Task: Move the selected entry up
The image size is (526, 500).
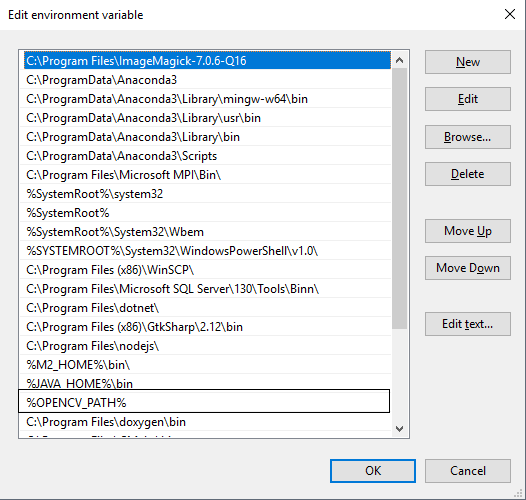Action: tap(468, 231)
